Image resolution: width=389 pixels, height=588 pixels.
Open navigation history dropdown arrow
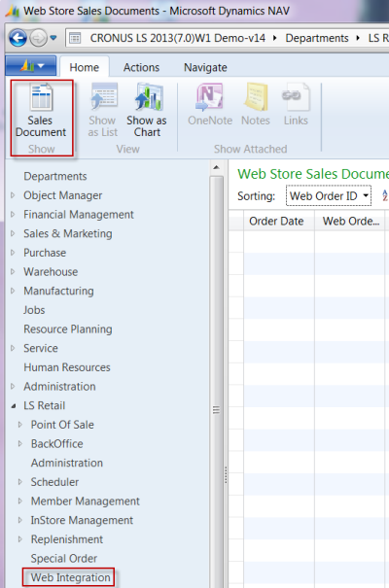[53, 38]
